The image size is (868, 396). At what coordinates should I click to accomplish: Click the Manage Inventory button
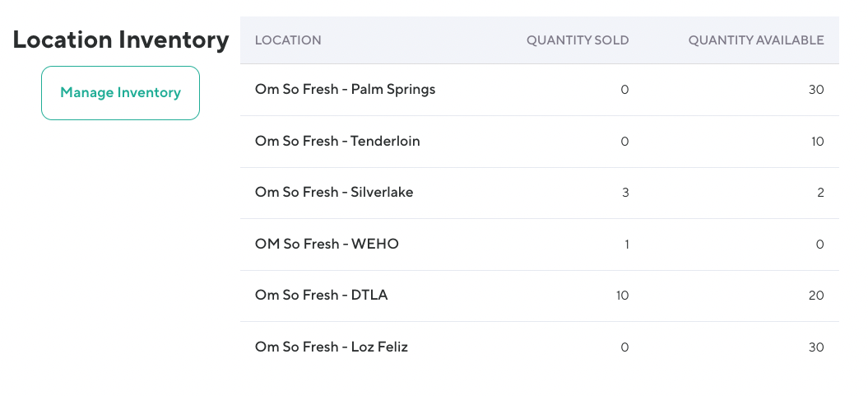coord(120,93)
